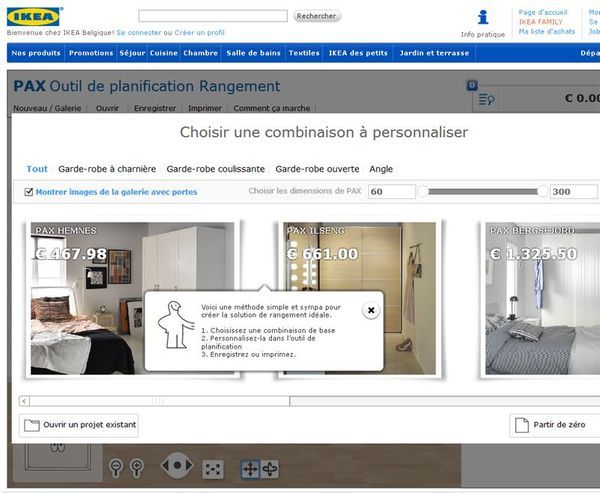Select Garde-robe coulissante tab
The height and width of the screenshot is (493, 600).
[x=215, y=169]
